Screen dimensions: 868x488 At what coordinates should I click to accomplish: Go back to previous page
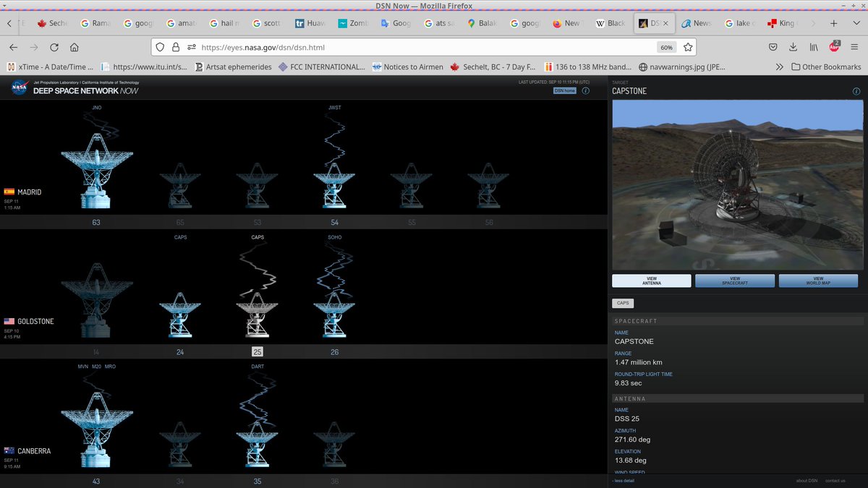(13, 47)
